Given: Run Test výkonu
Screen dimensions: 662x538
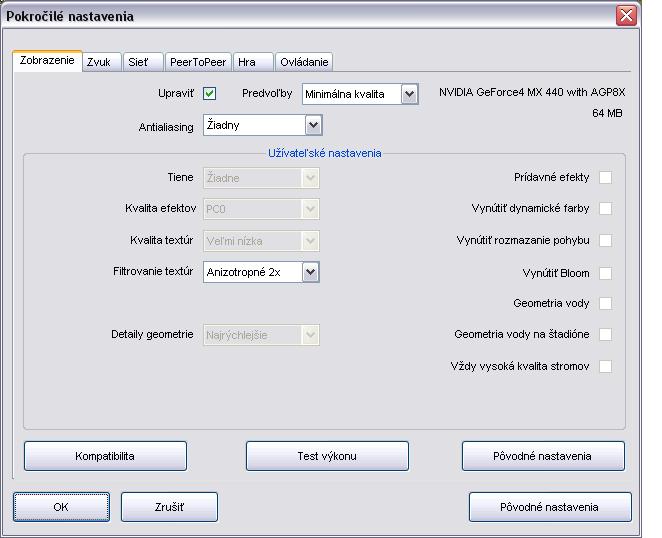Looking at the screenshot, I should pos(327,456).
